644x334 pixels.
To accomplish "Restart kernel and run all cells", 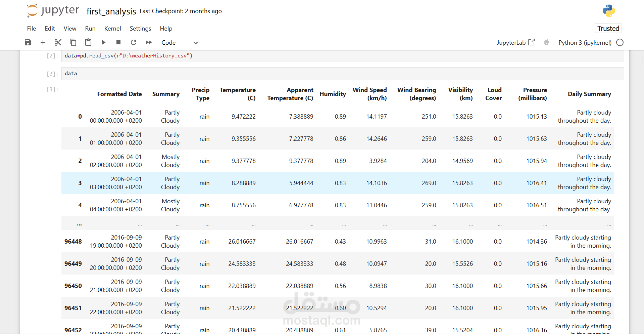I will pyautogui.click(x=148, y=42).
